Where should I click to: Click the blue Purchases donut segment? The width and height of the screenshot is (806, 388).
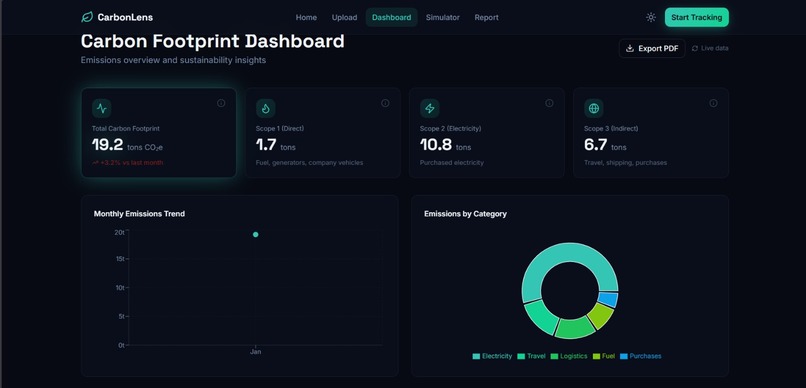[x=609, y=300]
